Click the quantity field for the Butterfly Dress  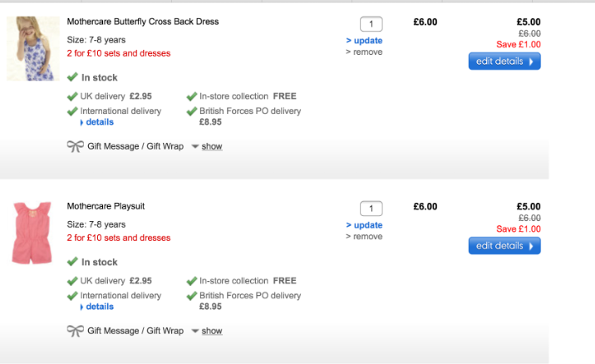[x=371, y=24]
